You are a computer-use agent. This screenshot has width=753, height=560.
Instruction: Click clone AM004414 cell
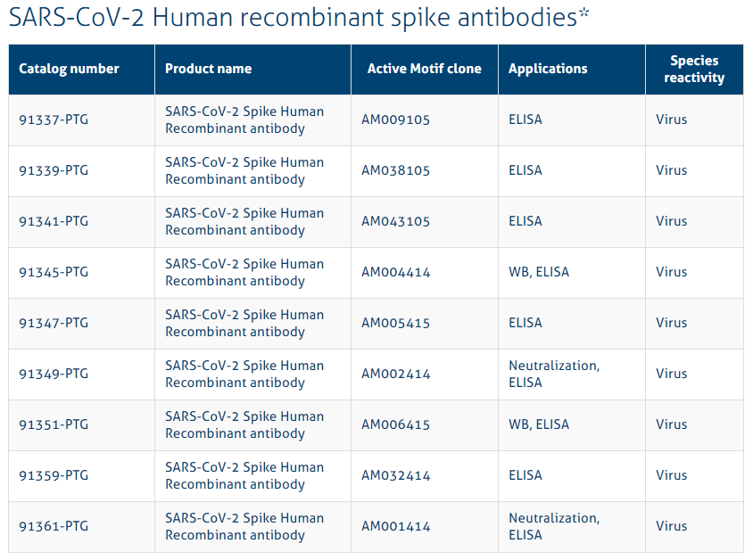point(396,272)
